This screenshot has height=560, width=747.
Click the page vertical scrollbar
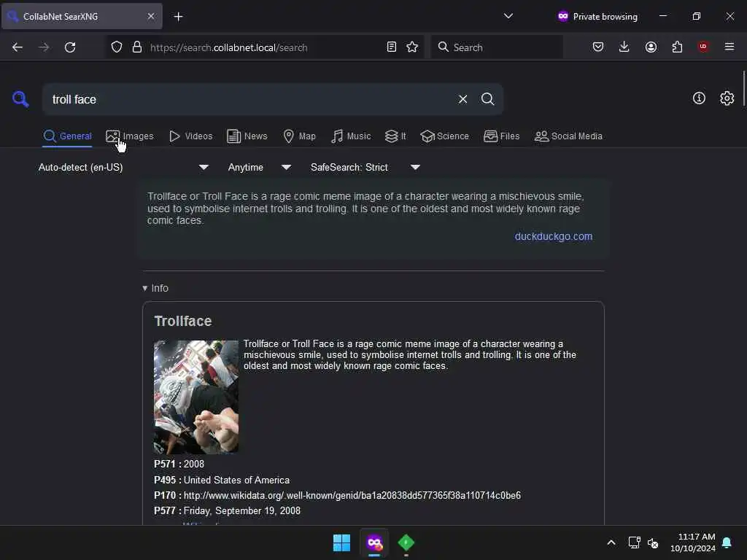point(743,88)
